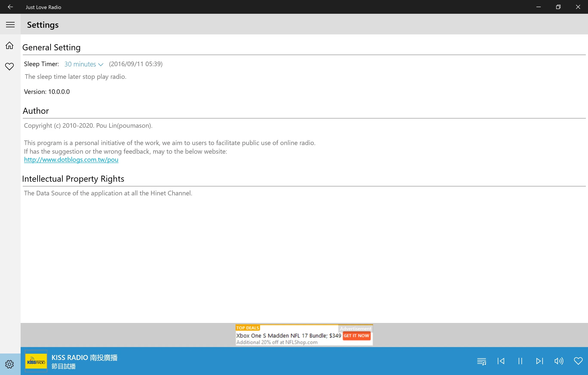Go to the Home page icon
The width and height of the screenshot is (588, 375).
pos(9,45)
